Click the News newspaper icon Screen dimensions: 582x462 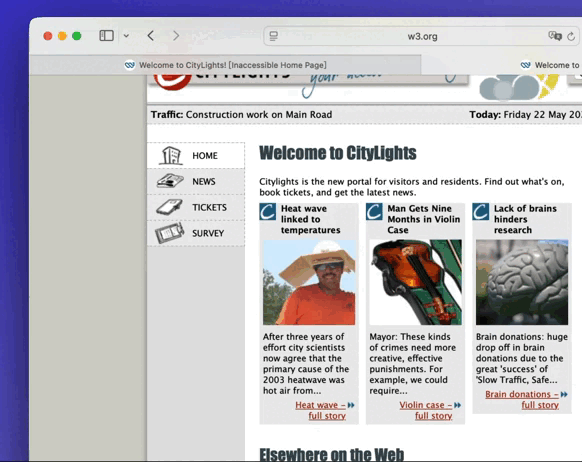pos(170,181)
